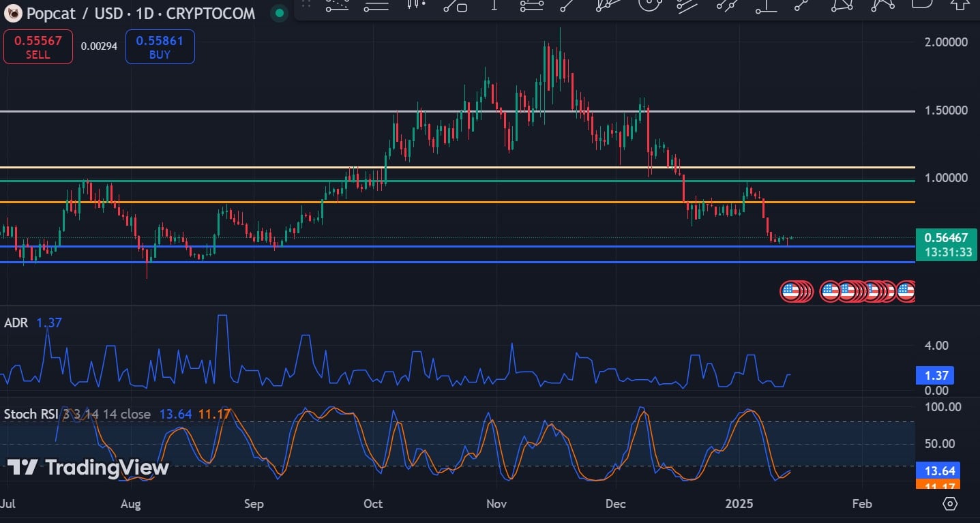The width and height of the screenshot is (980, 523).
Task: Select the candlestick bars icon in toolbar
Action: (x=416, y=4)
